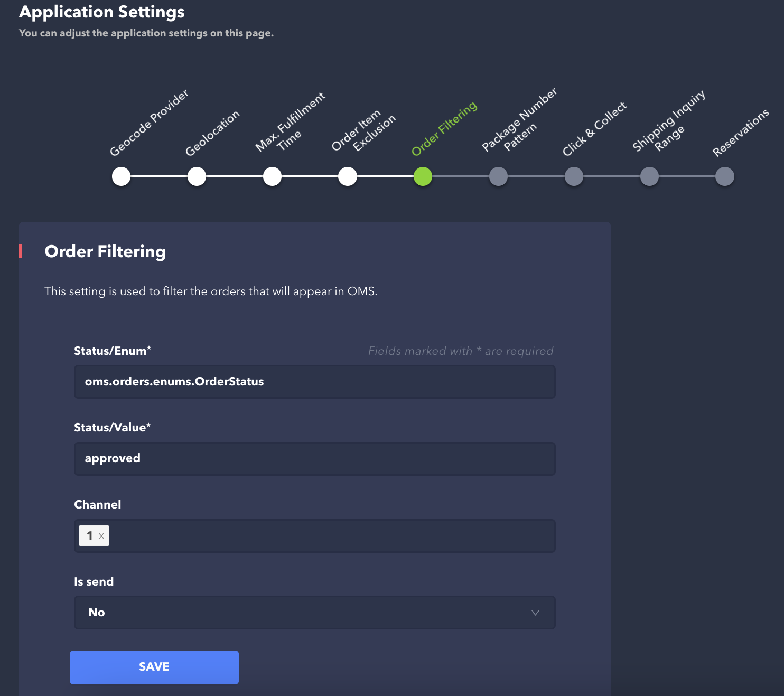784x696 pixels.
Task: Go to the Reservations step circle
Action: point(725,176)
